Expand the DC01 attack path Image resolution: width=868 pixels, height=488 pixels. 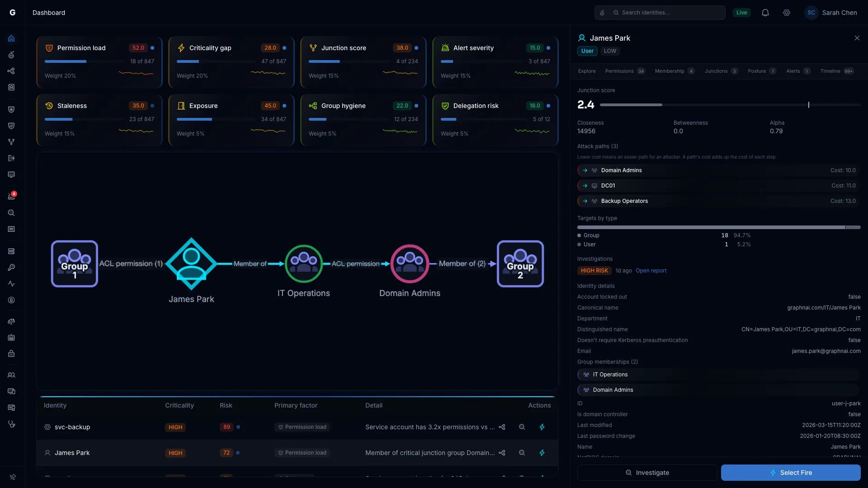pos(719,186)
